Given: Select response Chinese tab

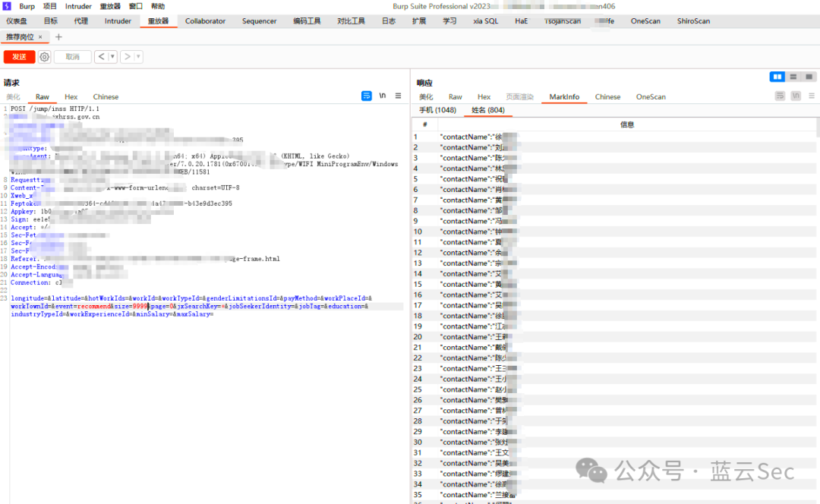Looking at the screenshot, I should point(607,96).
